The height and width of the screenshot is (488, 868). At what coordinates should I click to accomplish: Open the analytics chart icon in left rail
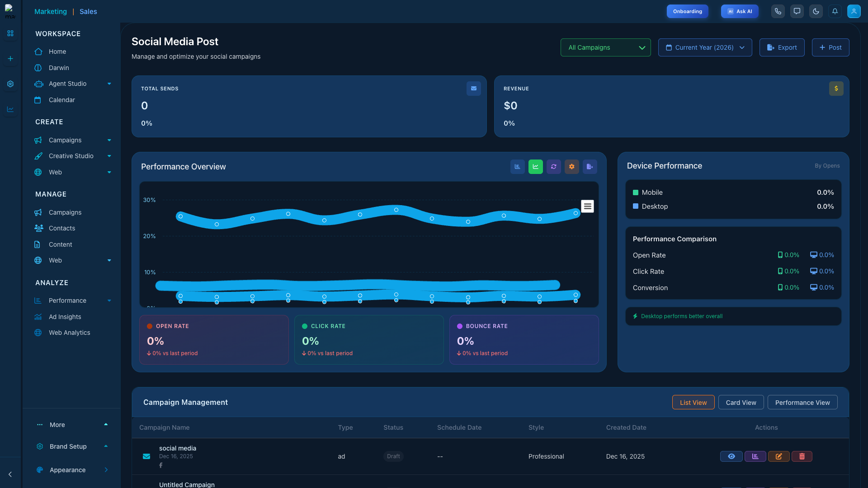coord(10,109)
